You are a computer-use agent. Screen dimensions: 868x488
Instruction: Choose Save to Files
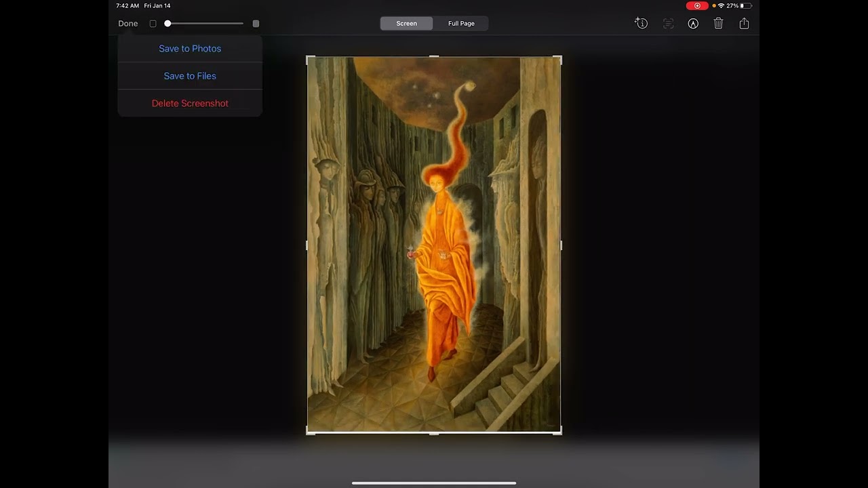[x=190, y=76]
